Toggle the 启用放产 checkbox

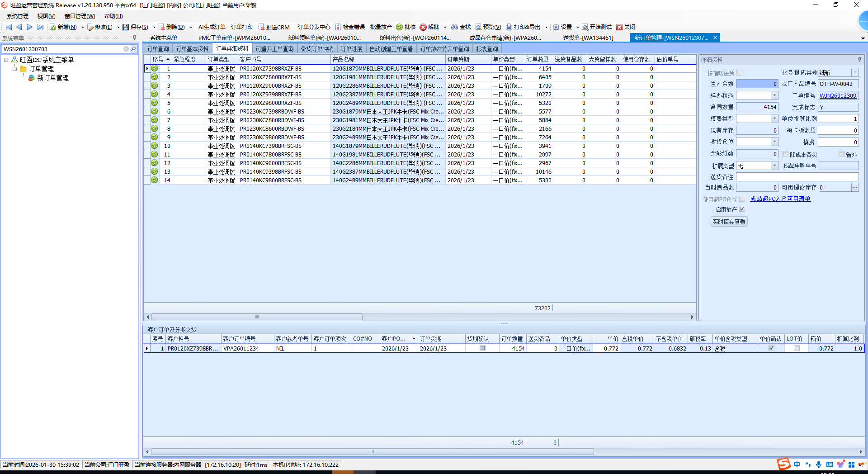(x=742, y=209)
